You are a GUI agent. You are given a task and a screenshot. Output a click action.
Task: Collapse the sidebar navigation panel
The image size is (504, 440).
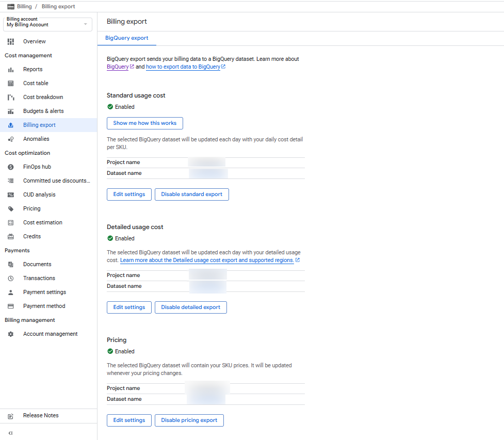pos(10,433)
